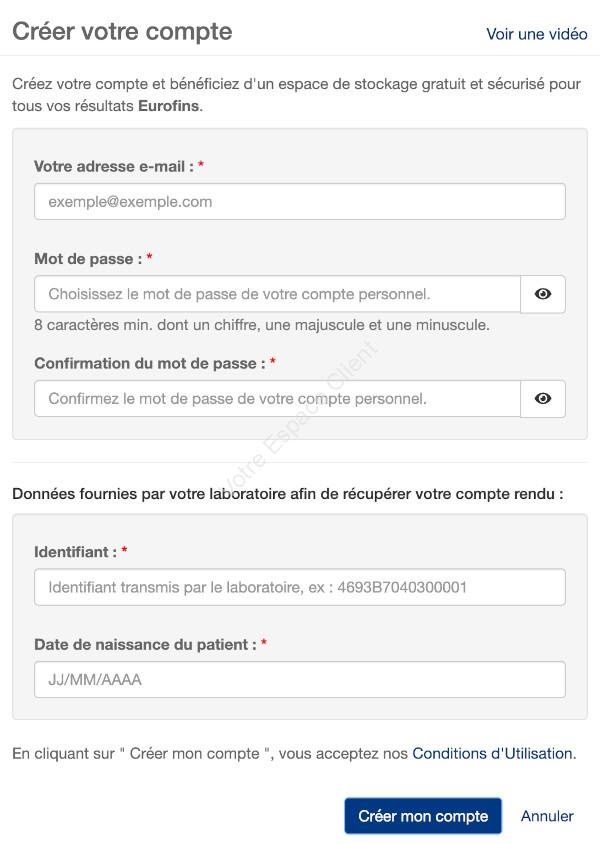Screen dimensions: 600x844
Task: Focus the e-mail address input field
Action: coord(300,202)
